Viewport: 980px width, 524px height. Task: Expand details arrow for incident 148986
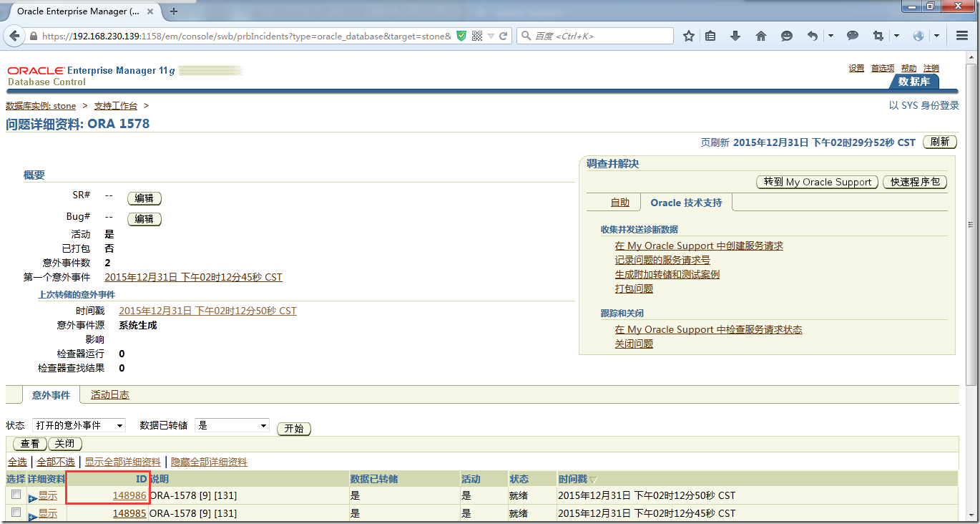point(32,498)
